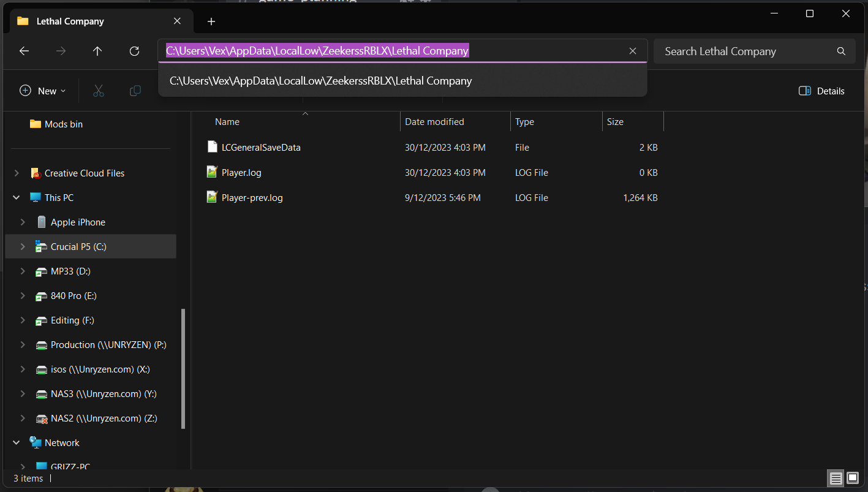Open a new tab with plus button

pos(211,21)
